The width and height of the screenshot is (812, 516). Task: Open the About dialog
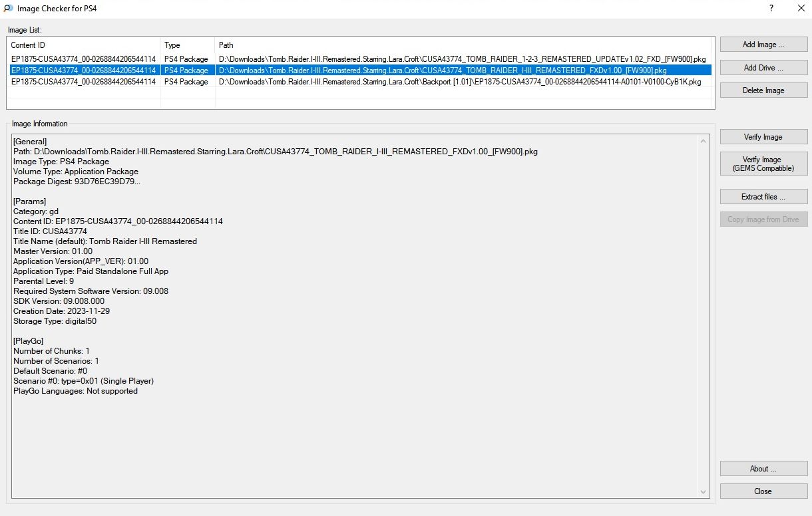pyautogui.click(x=763, y=469)
